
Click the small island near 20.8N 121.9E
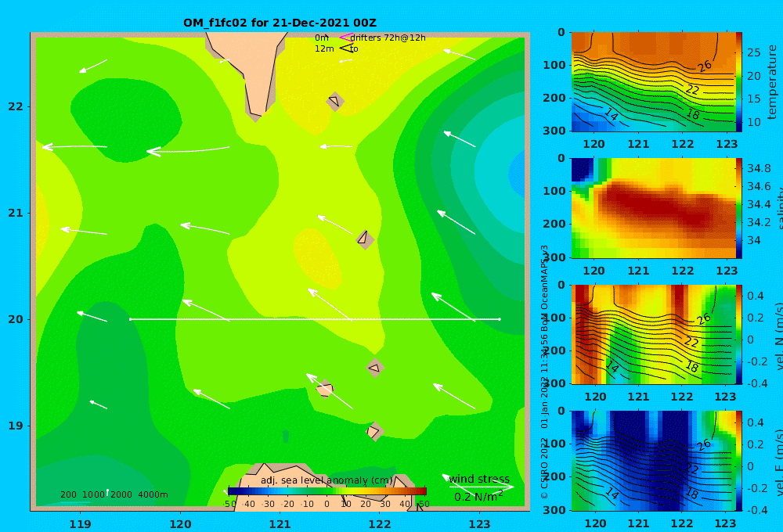click(365, 239)
